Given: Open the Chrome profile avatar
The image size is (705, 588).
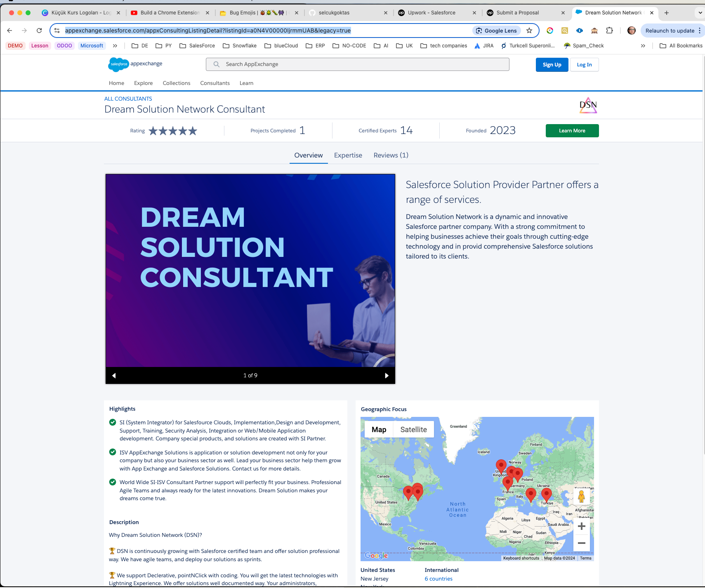Looking at the screenshot, I should (x=631, y=31).
